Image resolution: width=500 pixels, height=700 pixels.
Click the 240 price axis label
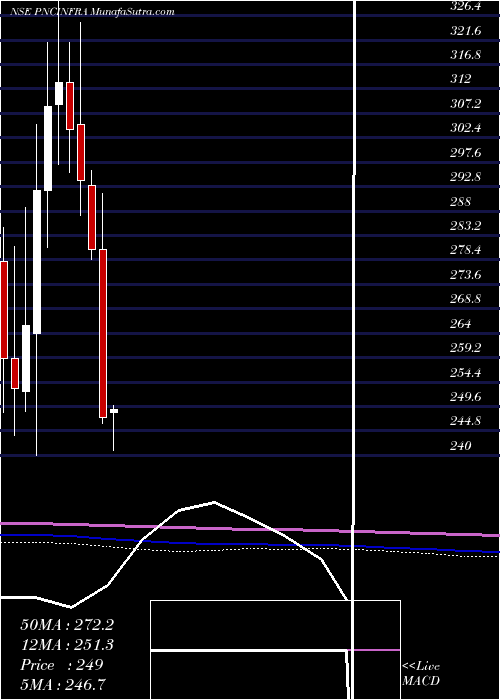point(461,445)
